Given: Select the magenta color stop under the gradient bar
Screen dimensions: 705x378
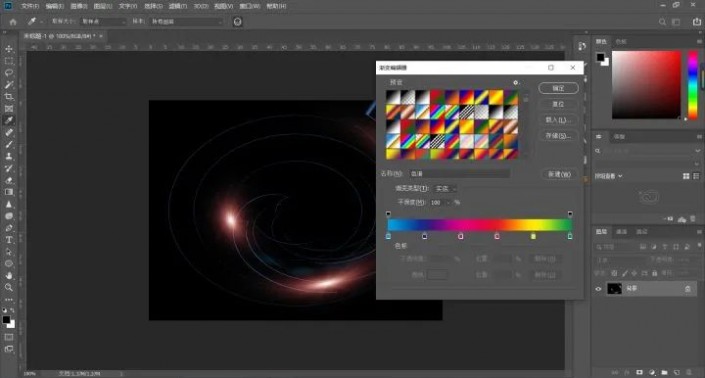Looking at the screenshot, I should tap(460, 236).
